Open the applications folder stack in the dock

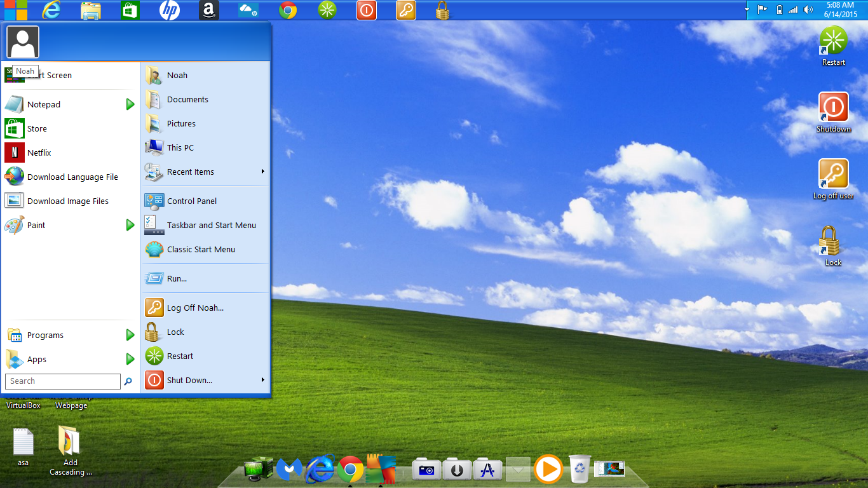coord(487,469)
